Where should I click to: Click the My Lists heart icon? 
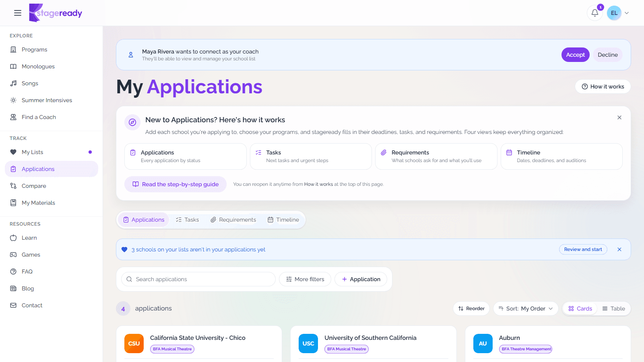pos(13,152)
